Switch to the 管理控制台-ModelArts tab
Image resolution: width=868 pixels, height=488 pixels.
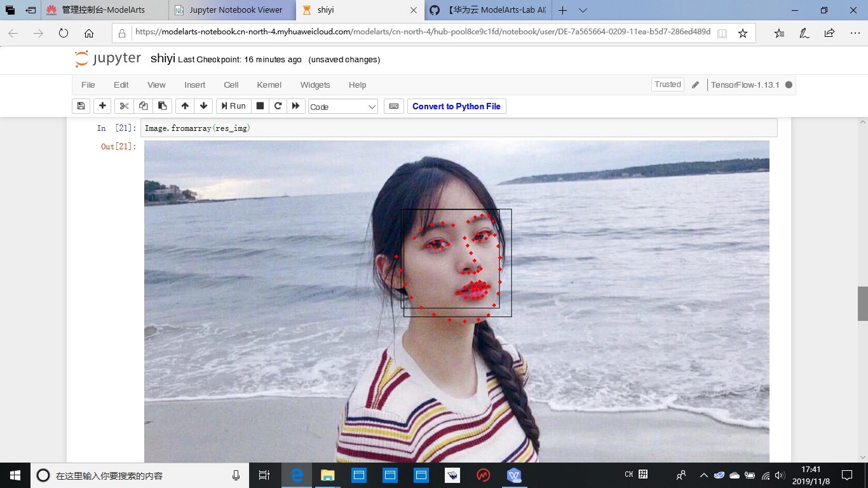pos(105,10)
